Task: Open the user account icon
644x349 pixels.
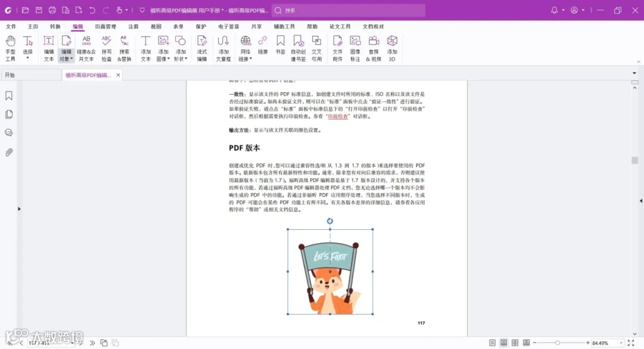Action: click(x=574, y=10)
